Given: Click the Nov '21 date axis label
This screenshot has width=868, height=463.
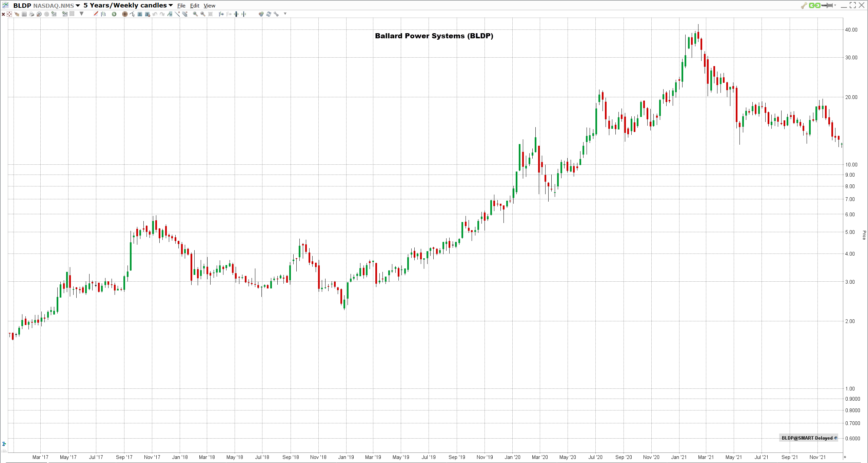Looking at the screenshot, I should 817,457.
